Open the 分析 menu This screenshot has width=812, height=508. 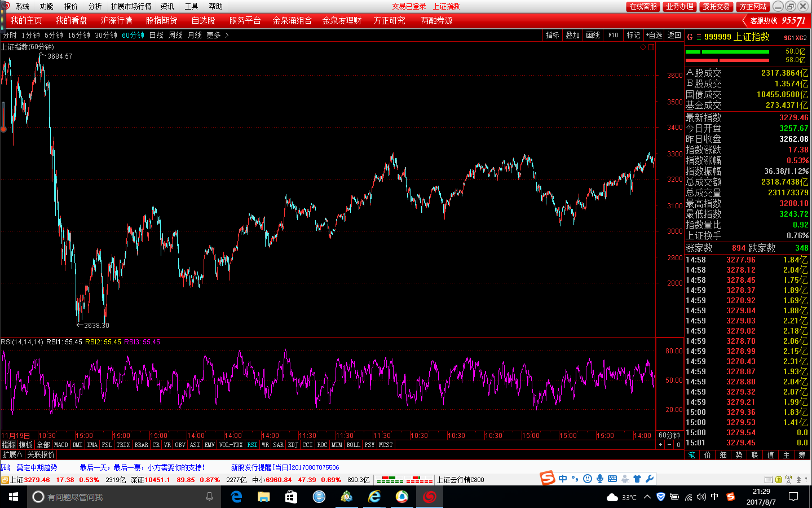coord(95,6)
